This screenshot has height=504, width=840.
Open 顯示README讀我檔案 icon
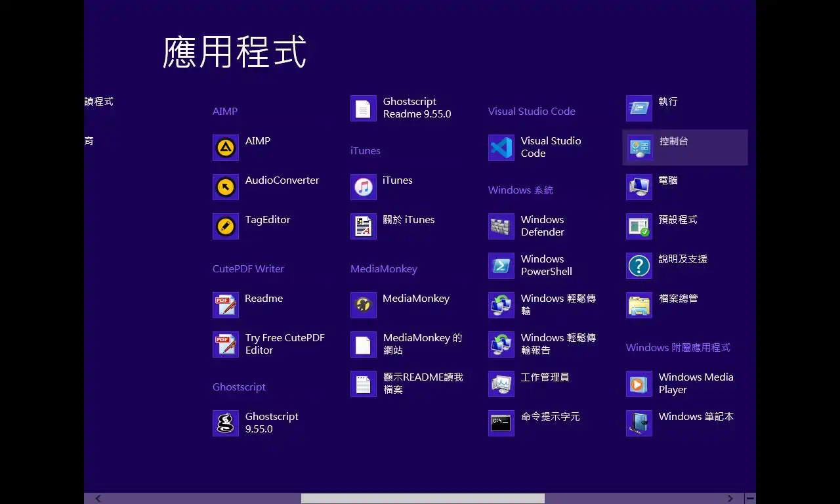(x=364, y=384)
